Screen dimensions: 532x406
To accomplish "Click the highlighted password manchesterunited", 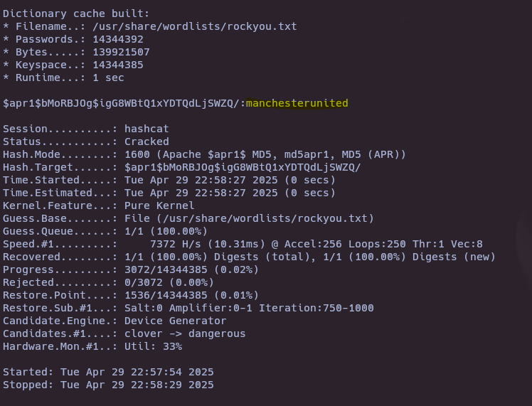I will point(297,103).
